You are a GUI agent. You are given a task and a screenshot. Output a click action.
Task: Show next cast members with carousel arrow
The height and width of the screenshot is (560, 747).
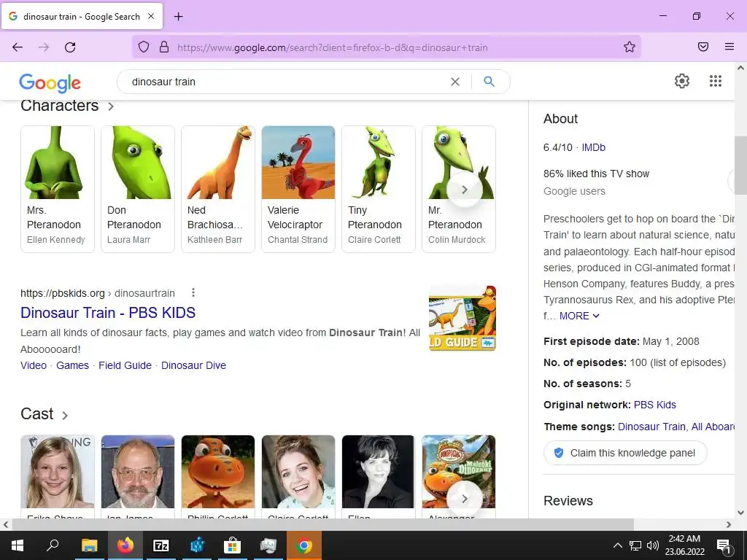coord(465,499)
